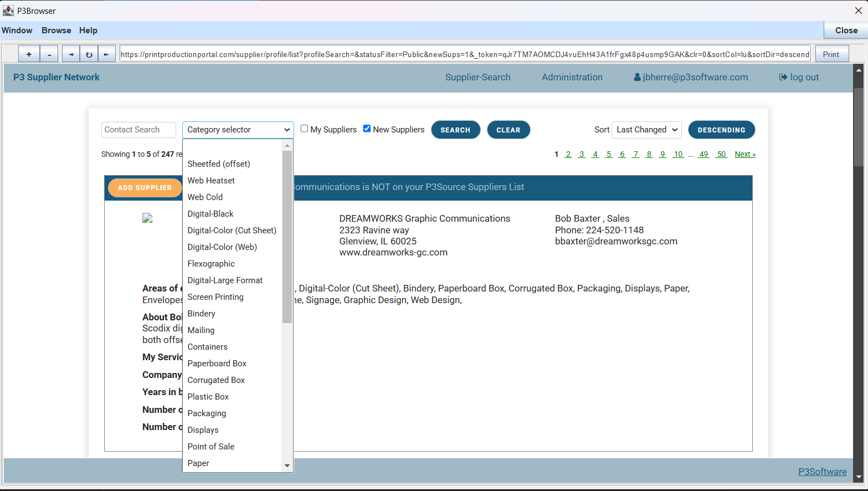Reload the page with the refresh icon
868x491 pixels.
pyautogui.click(x=89, y=54)
